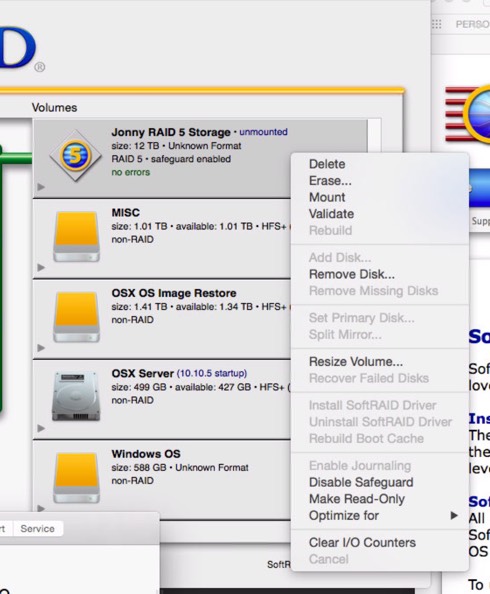Click the volumes list scrollbar

coord(374,135)
